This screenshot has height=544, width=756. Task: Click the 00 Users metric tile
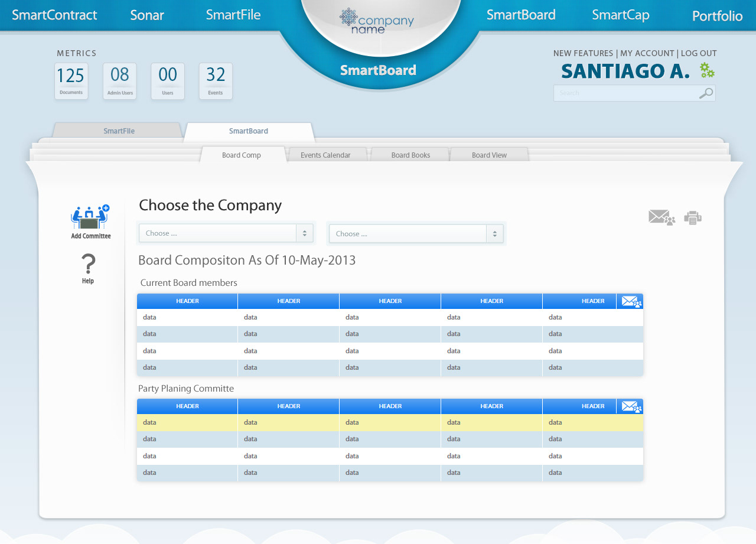(x=168, y=81)
